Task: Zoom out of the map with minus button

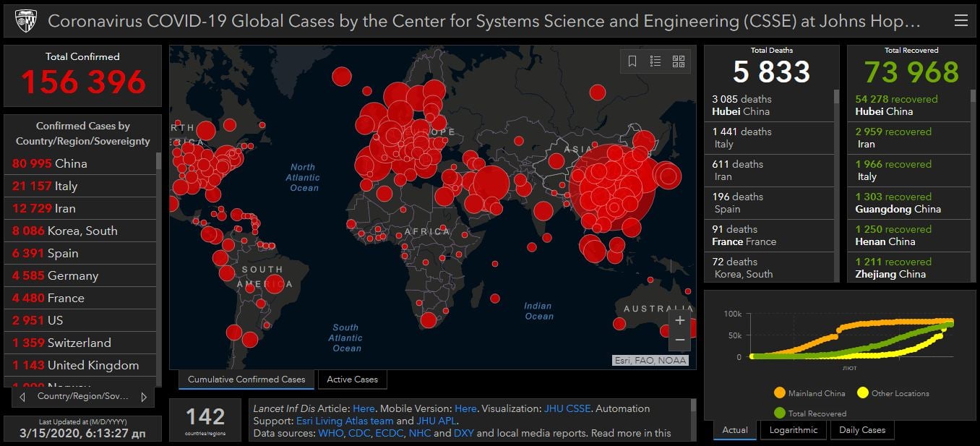Action: coord(679,340)
